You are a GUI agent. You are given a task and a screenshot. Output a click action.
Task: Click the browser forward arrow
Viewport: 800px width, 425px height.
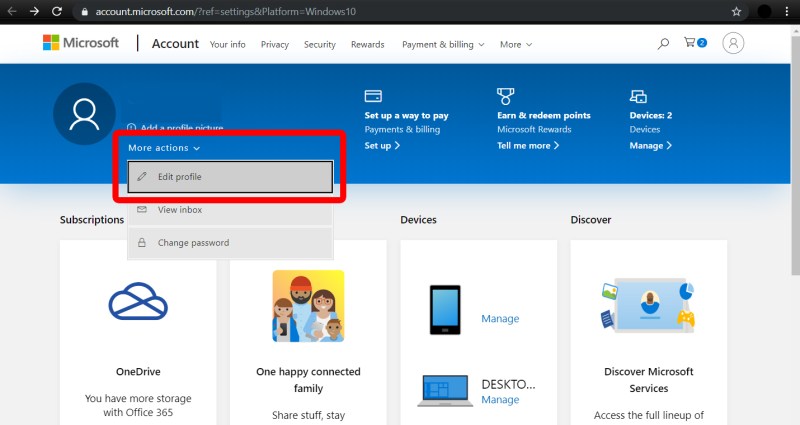[34, 11]
